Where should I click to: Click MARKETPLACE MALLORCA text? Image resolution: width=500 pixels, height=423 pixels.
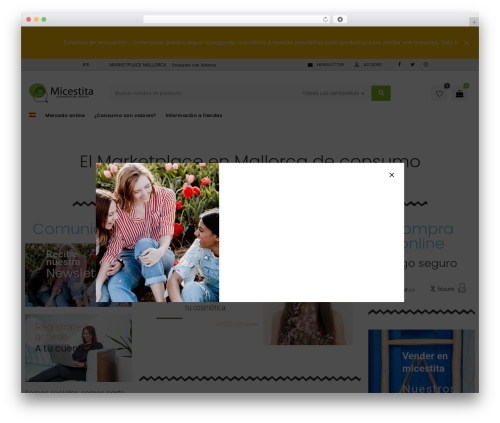click(137, 65)
